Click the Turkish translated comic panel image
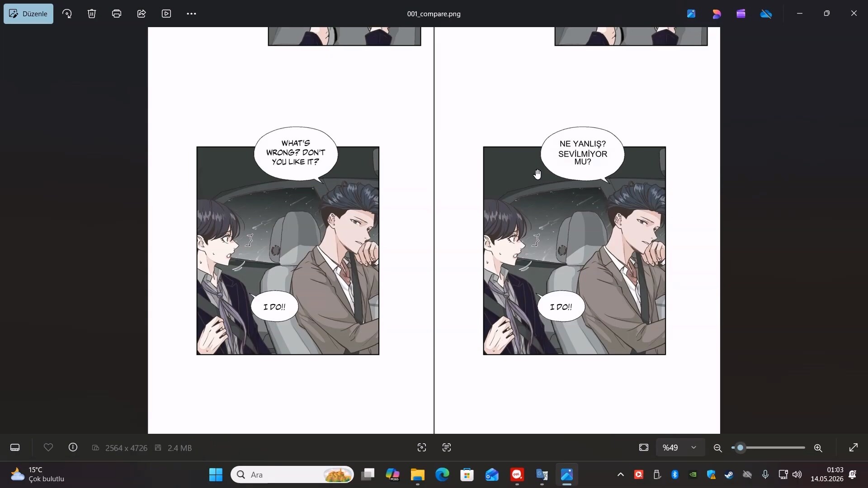 click(574, 251)
